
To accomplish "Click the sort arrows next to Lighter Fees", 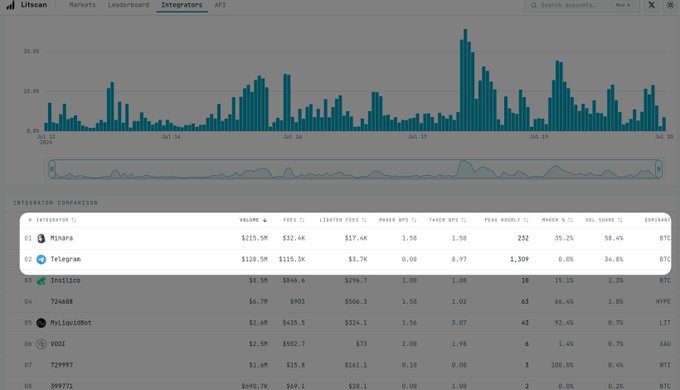I will click(x=364, y=220).
